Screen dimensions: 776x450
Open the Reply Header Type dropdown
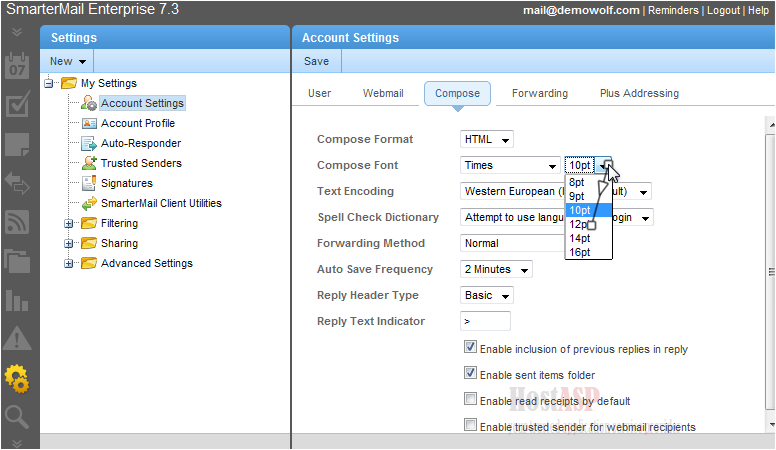[x=487, y=296]
